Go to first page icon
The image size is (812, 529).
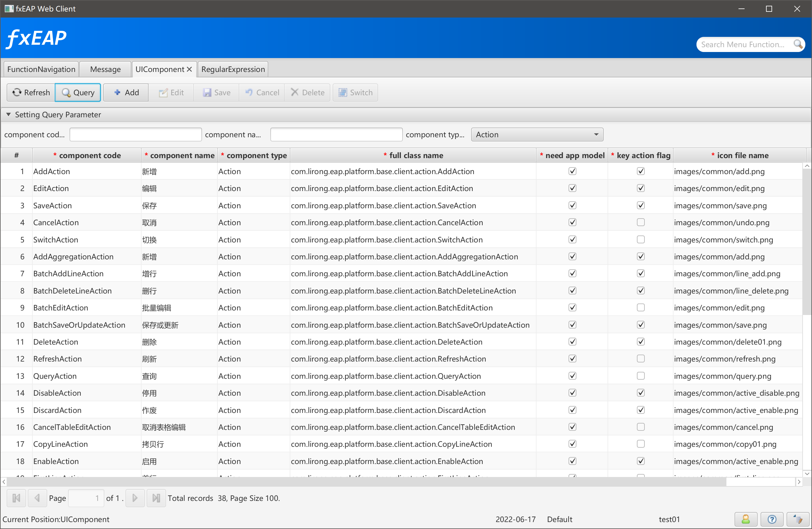16,498
